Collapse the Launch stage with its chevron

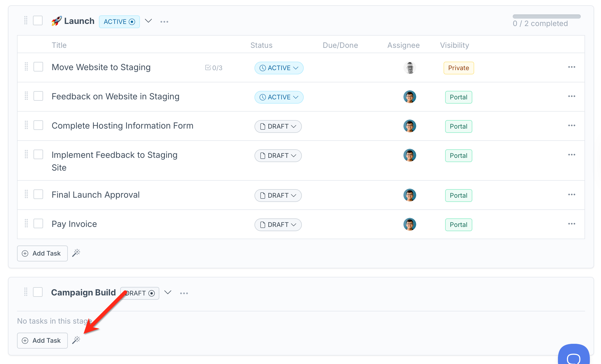tap(148, 21)
